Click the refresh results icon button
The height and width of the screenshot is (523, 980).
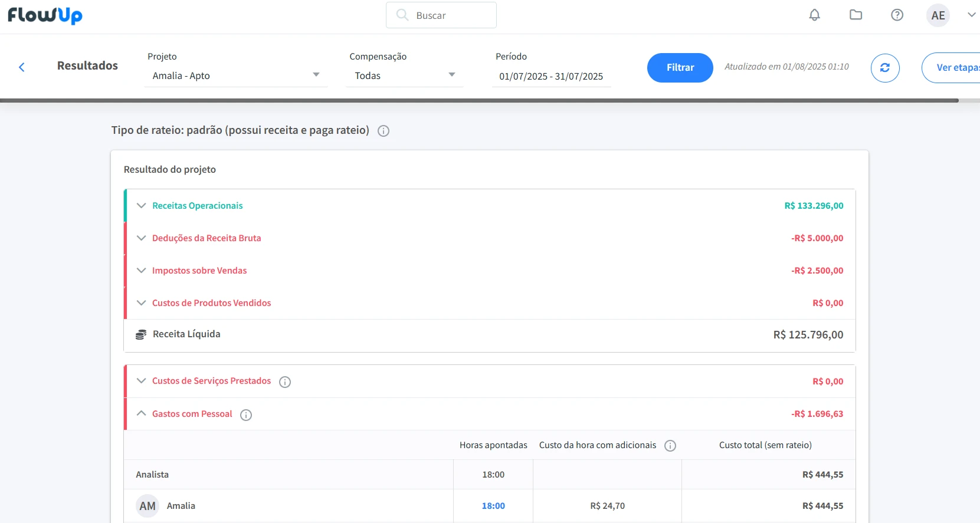tap(884, 68)
